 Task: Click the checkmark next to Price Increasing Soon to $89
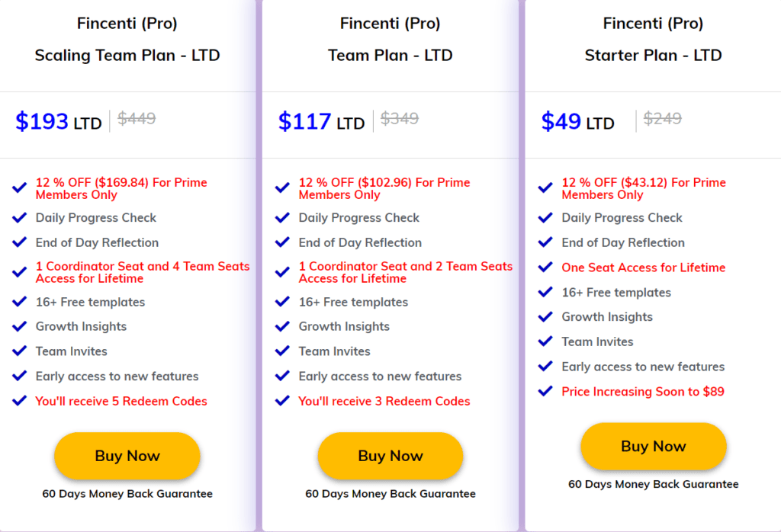(x=545, y=392)
